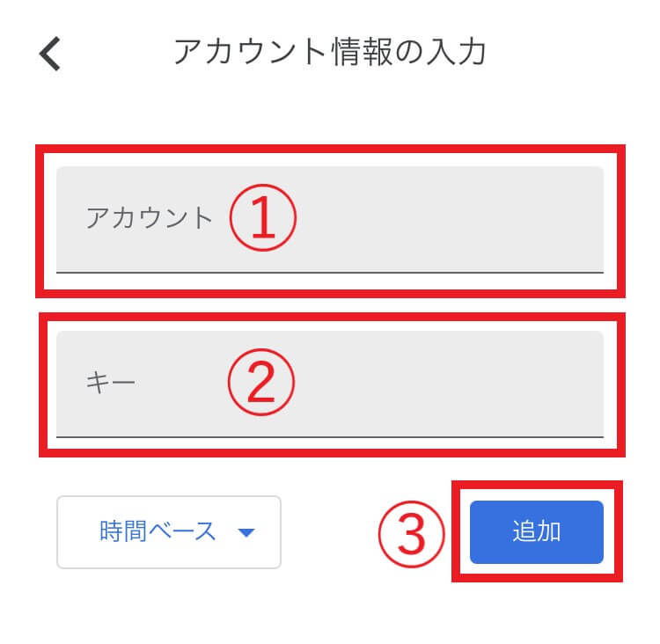This screenshot has width=660, height=644.
Task: Click the red frame surrounding the 追加 button
Action: (537, 485)
